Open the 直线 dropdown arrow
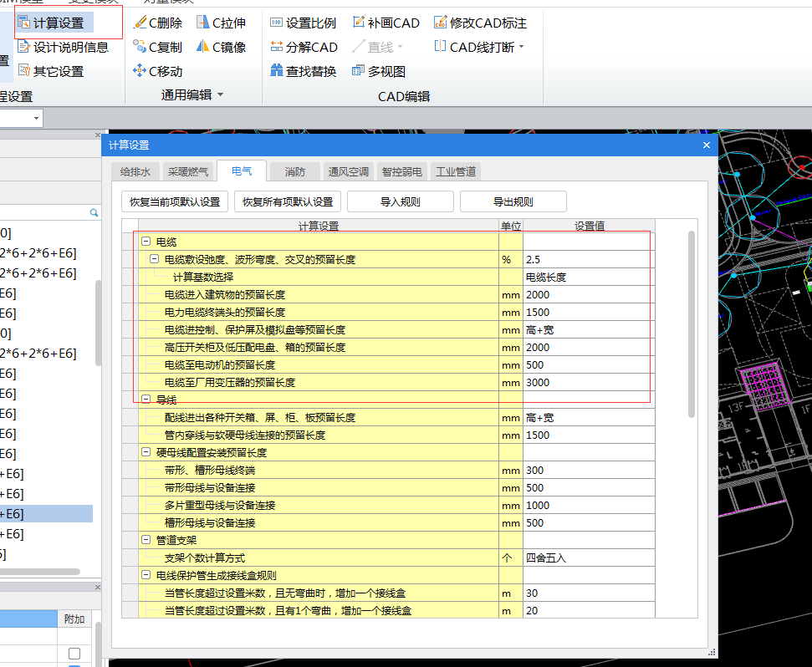 401,47
